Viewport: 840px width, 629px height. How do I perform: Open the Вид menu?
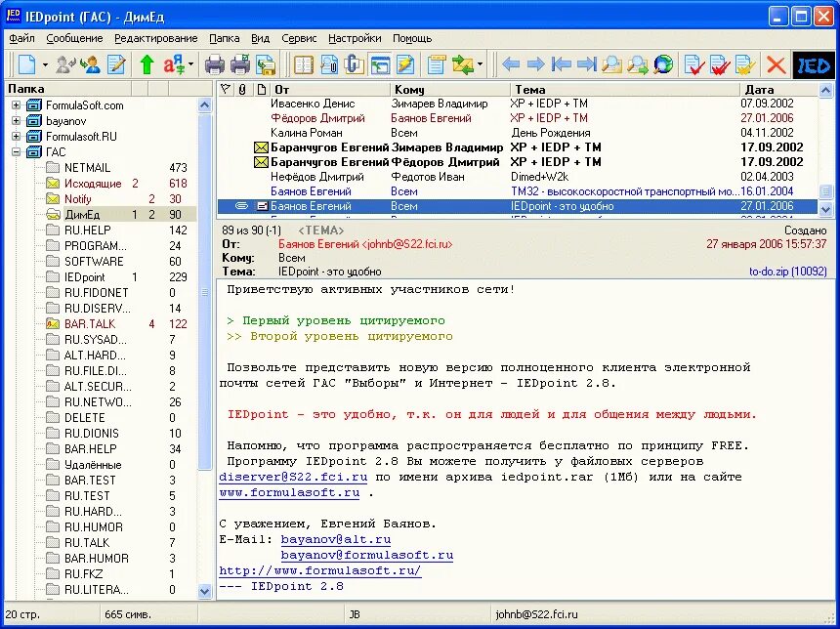click(261, 38)
